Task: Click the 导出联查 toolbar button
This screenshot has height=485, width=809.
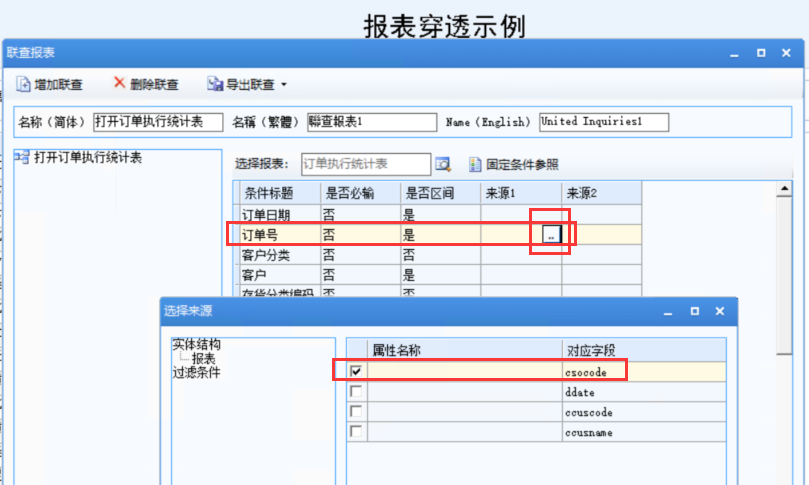Action: pyautogui.click(x=241, y=84)
